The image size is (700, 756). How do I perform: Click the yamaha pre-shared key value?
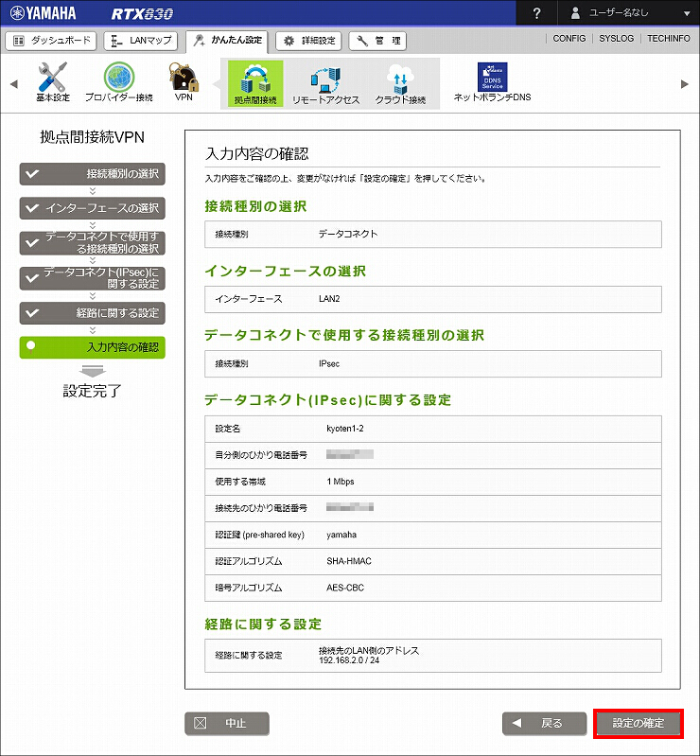pos(341,535)
